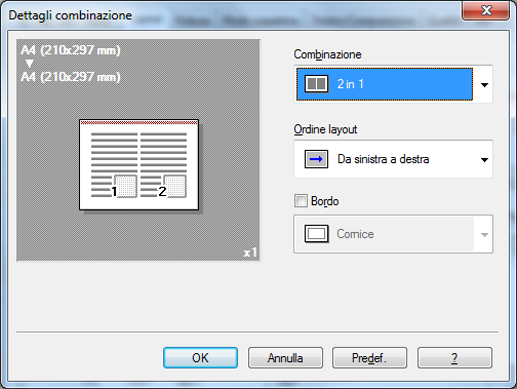Click the Ordine layout label
517x389 pixels.
(325, 129)
